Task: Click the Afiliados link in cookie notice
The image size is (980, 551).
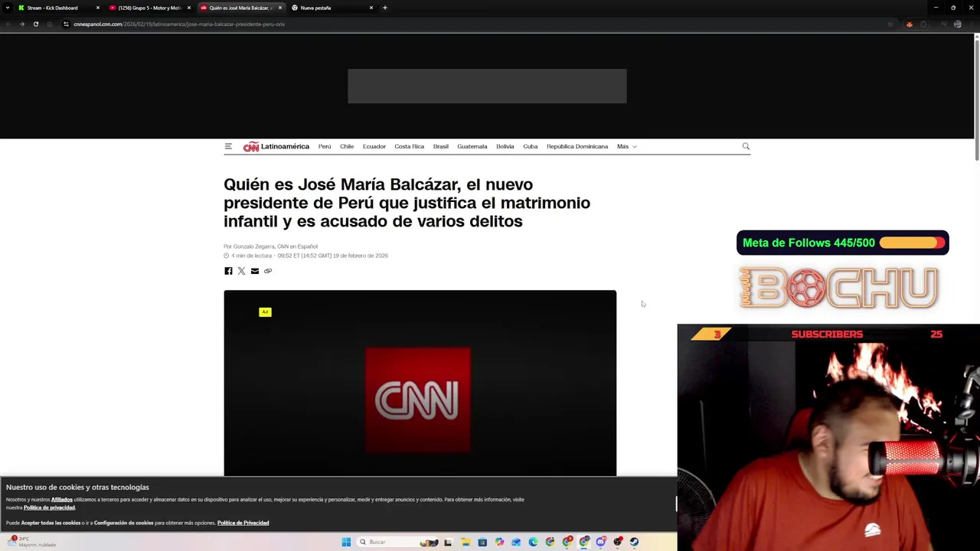Action: [62, 500]
